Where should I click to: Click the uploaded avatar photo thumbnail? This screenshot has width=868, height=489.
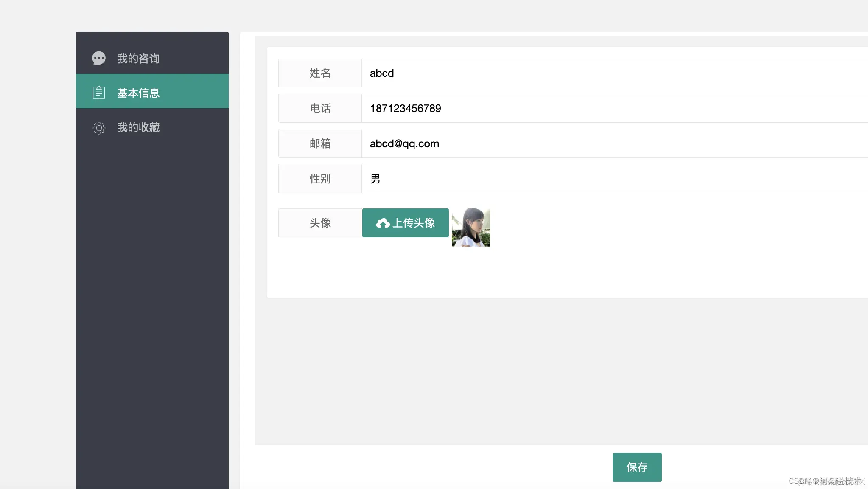[470, 228]
